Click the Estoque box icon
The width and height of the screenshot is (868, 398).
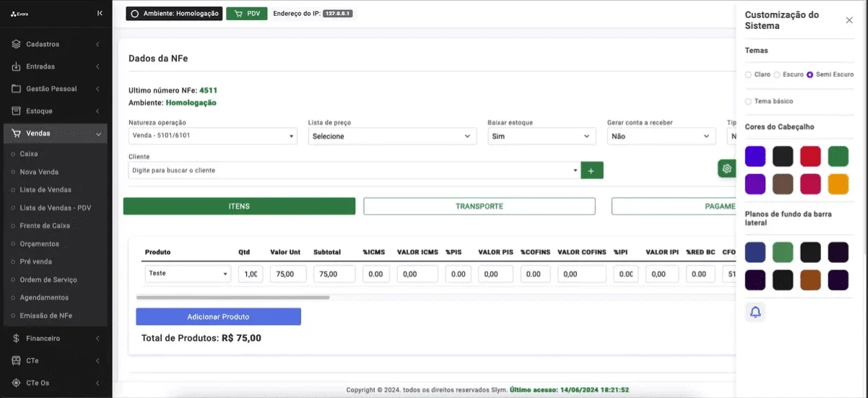(x=17, y=111)
